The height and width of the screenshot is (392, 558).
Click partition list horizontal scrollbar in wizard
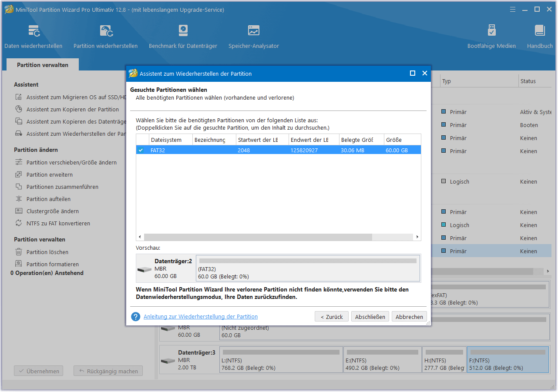point(258,237)
